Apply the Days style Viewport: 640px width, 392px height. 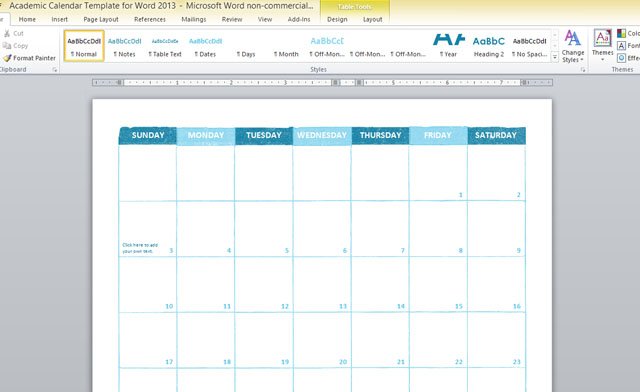pos(246,46)
